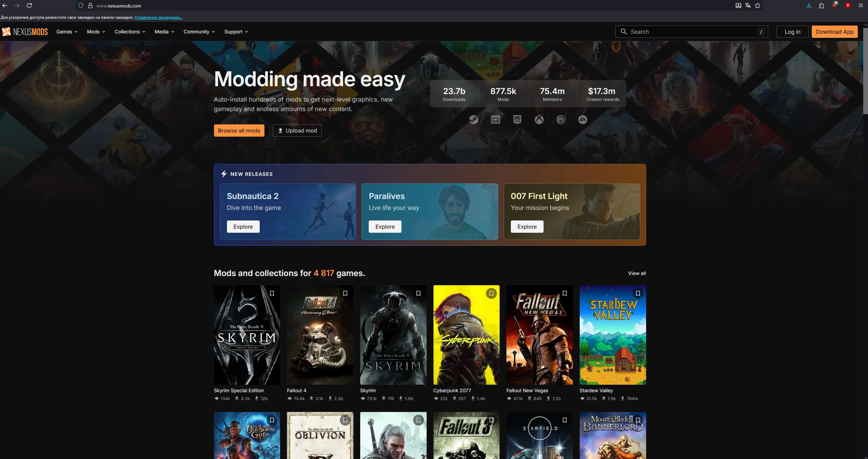Open the Collections dropdown menu
This screenshot has width=868, height=459.
(x=130, y=32)
